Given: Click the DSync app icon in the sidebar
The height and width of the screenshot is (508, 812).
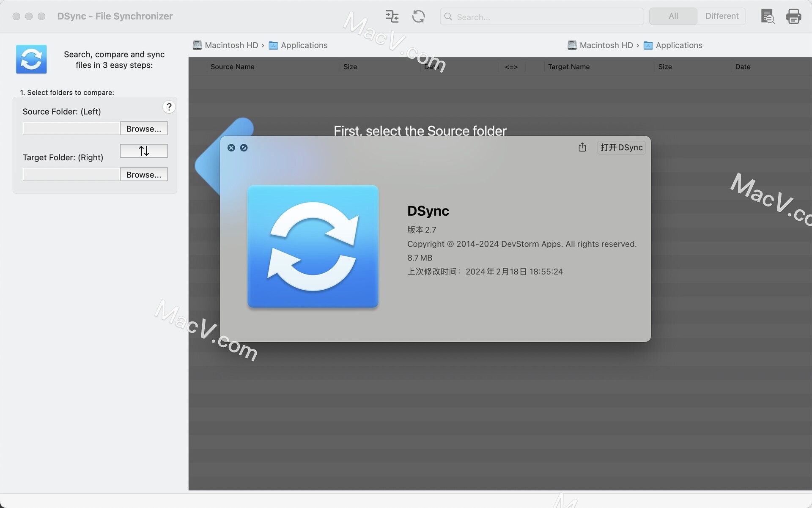Looking at the screenshot, I should 31,59.
